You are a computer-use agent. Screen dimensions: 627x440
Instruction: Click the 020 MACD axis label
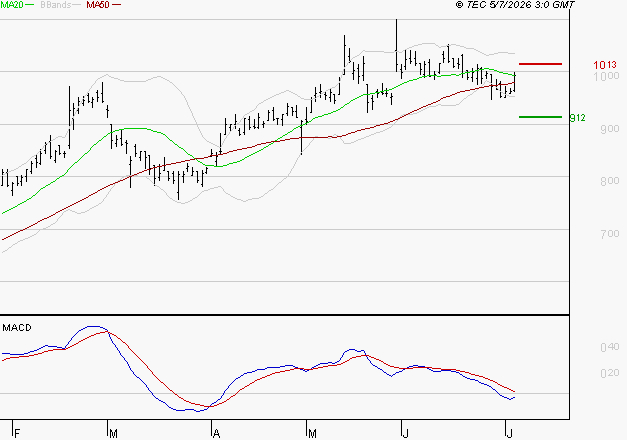(609, 373)
